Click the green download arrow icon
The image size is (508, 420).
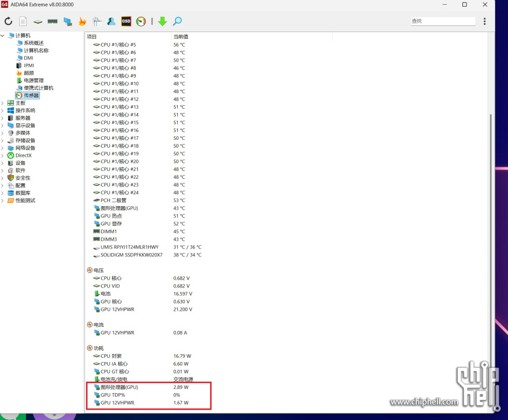click(x=162, y=21)
